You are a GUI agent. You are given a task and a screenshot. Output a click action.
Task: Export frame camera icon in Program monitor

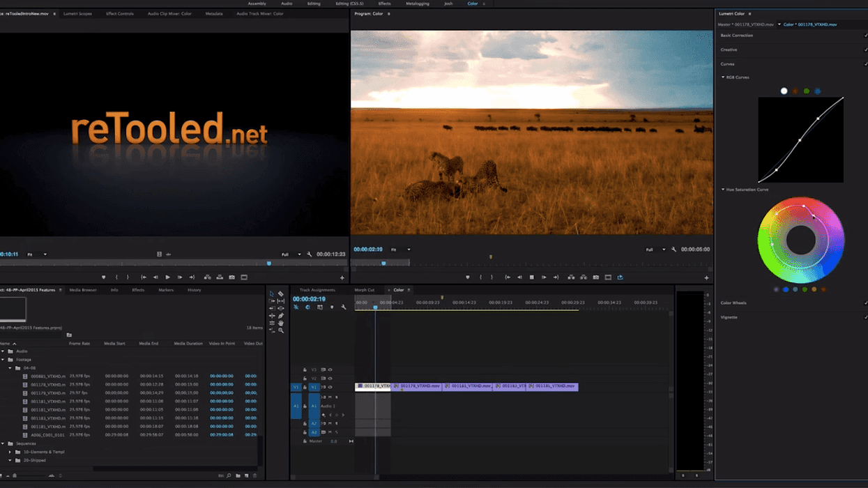[596, 277]
